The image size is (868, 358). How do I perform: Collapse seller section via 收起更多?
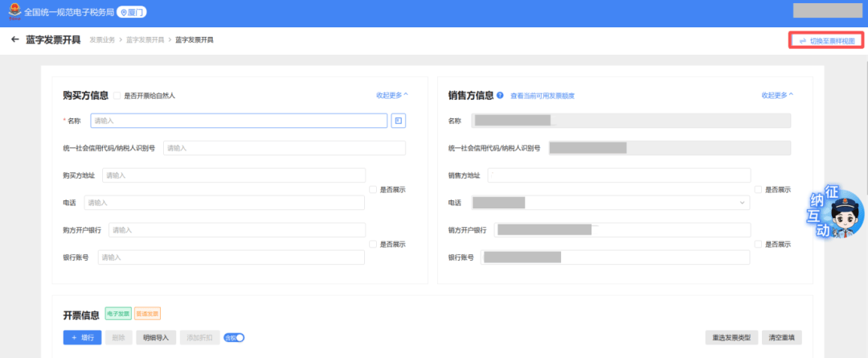point(777,95)
